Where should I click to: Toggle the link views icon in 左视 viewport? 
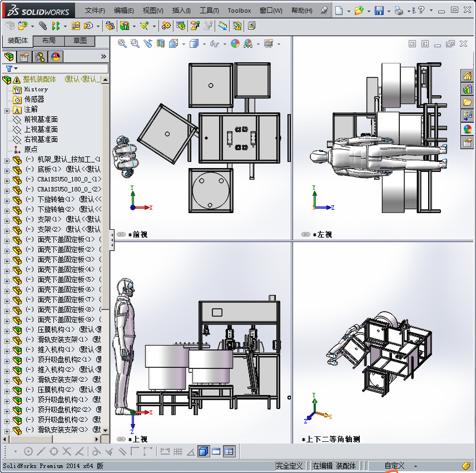coord(306,234)
